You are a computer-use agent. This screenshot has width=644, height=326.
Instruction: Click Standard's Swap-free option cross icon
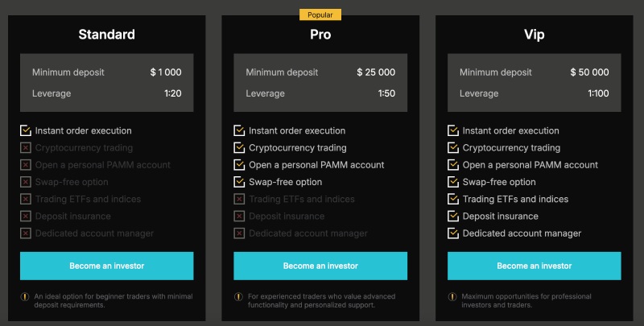26,182
